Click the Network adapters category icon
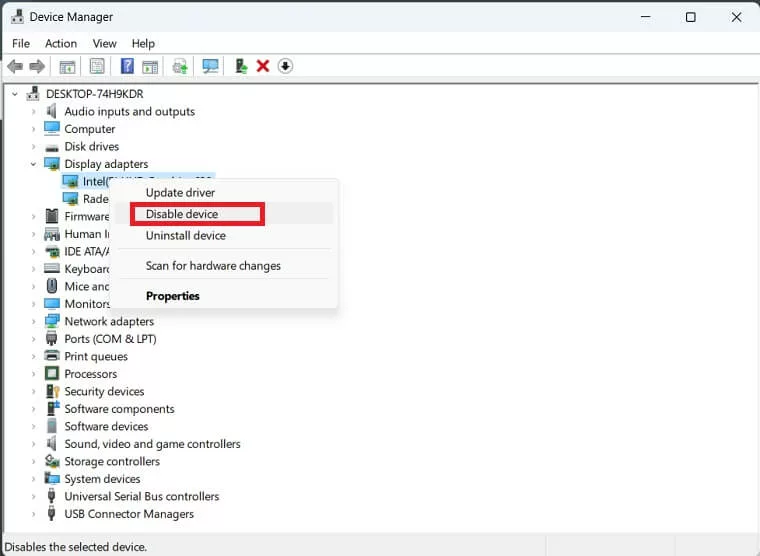Viewport: 760px width, 556px height. tap(52, 321)
